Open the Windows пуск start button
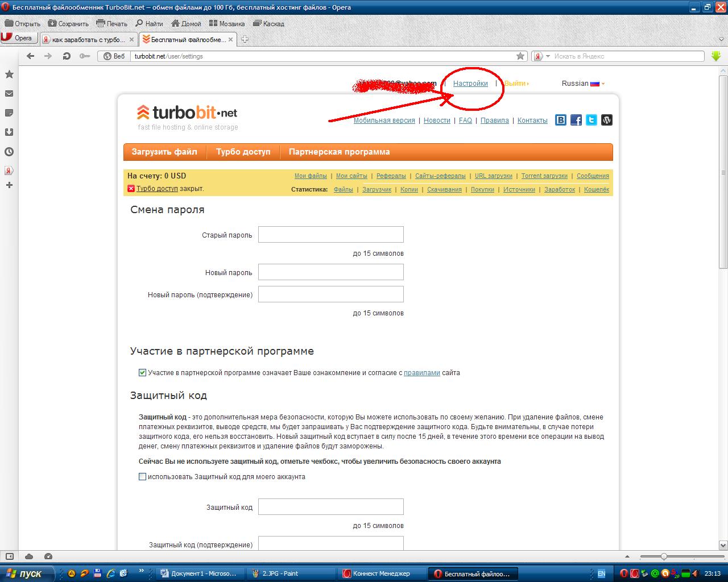The height and width of the screenshot is (582, 728). [27, 573]
